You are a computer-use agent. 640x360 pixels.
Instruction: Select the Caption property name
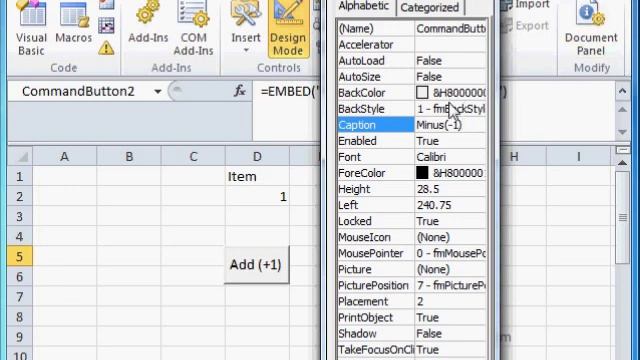click(376, 125)
